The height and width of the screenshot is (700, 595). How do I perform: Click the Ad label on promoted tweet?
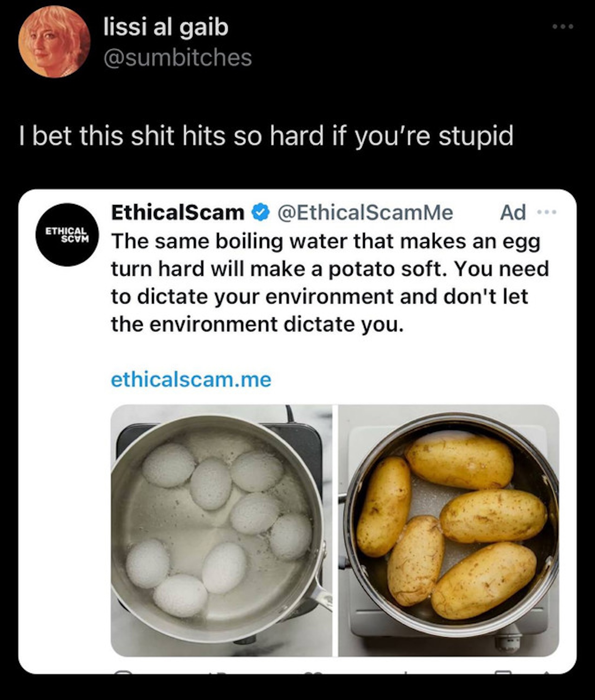pyautogui.click(x=513, y=212)
